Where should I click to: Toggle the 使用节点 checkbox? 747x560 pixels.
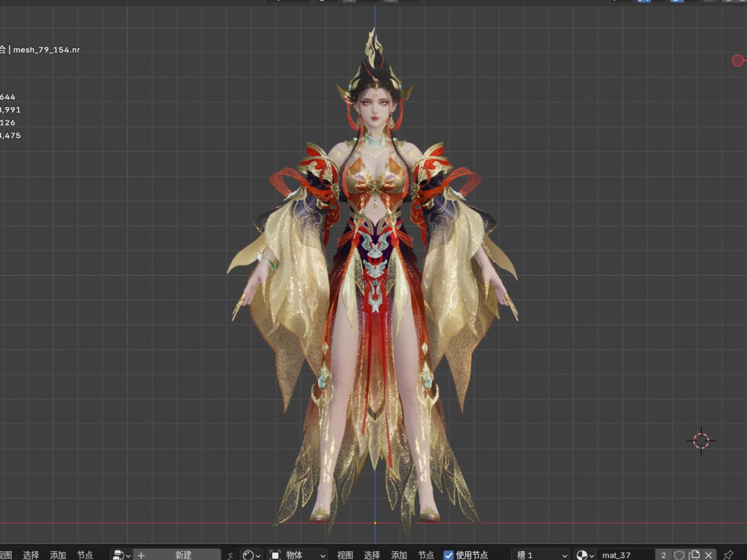tap(449, 555)
